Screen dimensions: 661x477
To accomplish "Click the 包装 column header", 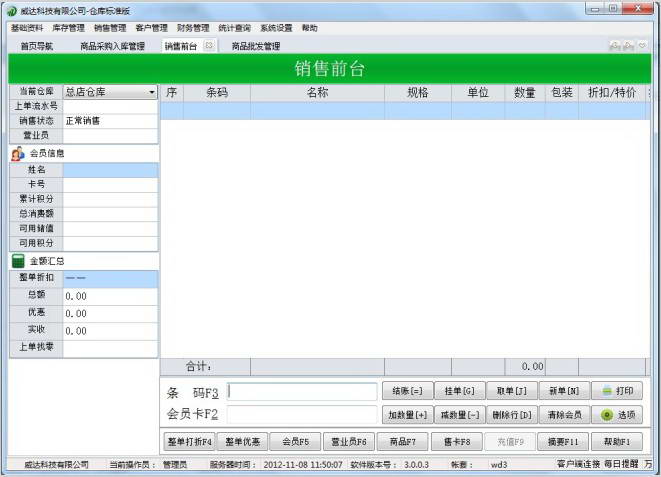I will (x=562, y=93).
